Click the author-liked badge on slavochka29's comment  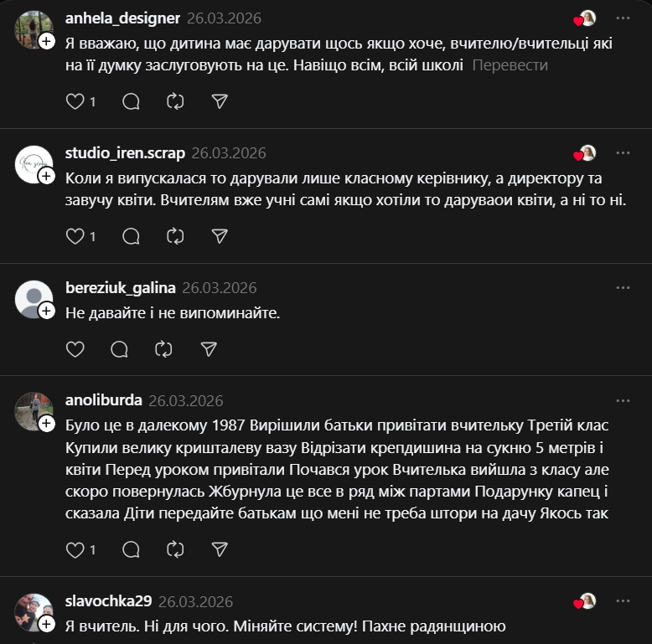[584, 602]
